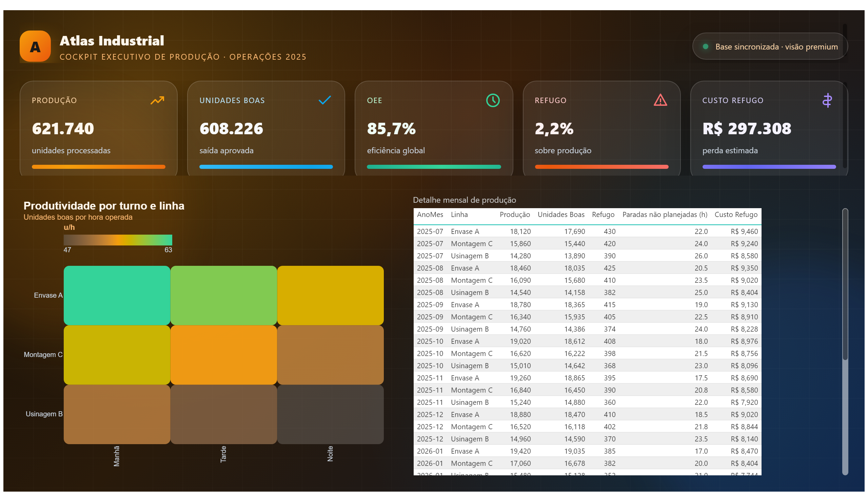Click the red warning triangle on Refugo card
The width and height of the screenshot is (868, 495).
pos(660,100)
